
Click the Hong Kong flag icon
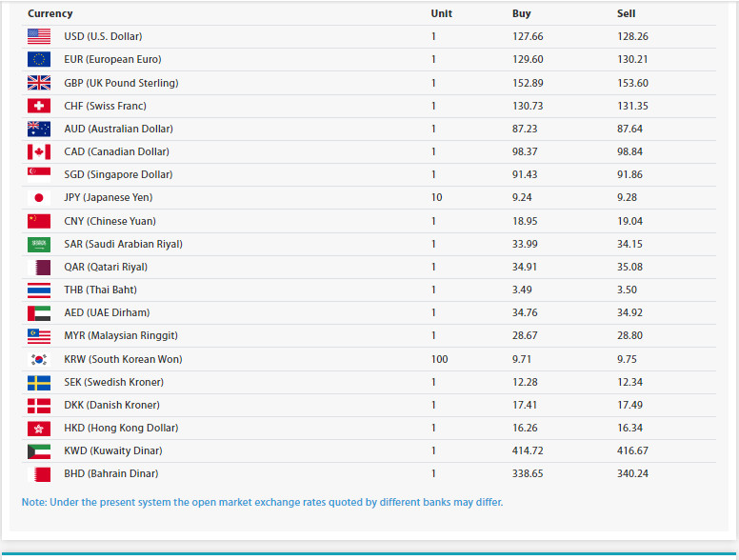click(39, 428)
